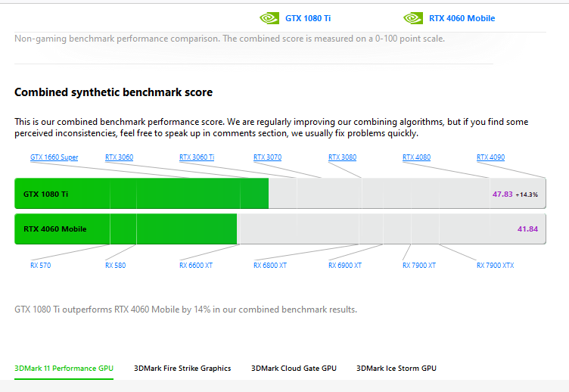Image resolution: width=569 pixels, height=392 pixels.
Task: Click the RTX 3060 Ti link
Action: point(197,157)
